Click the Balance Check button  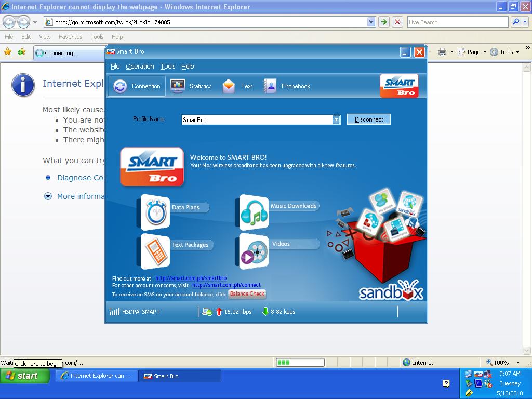click(x=247, y=294)
